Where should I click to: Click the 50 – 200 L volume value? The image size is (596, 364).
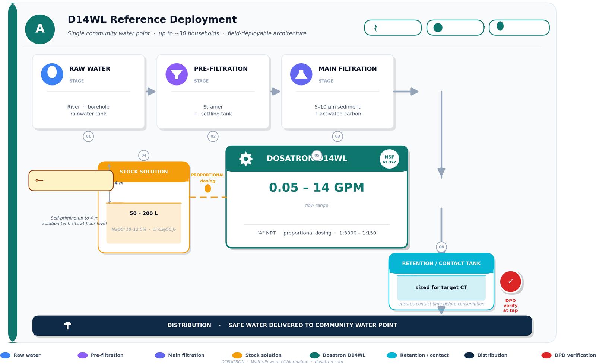[x=144, y=214]
